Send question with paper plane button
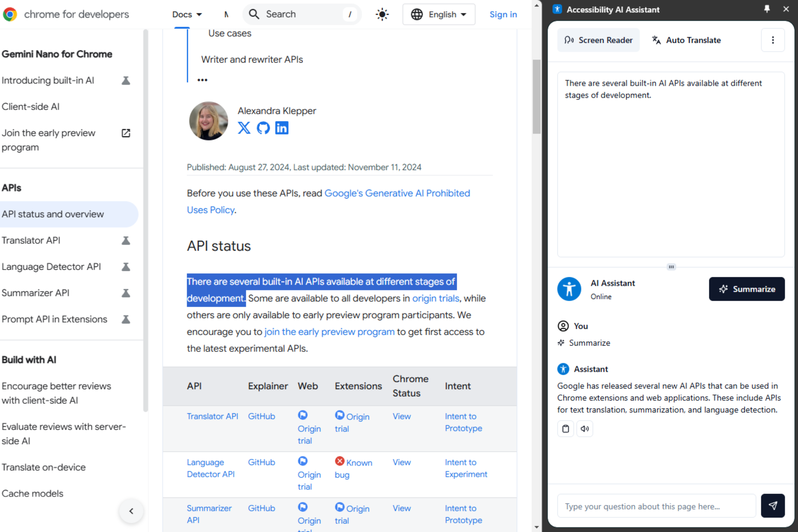Screen dimensions: 798x532 coord(772,506)
